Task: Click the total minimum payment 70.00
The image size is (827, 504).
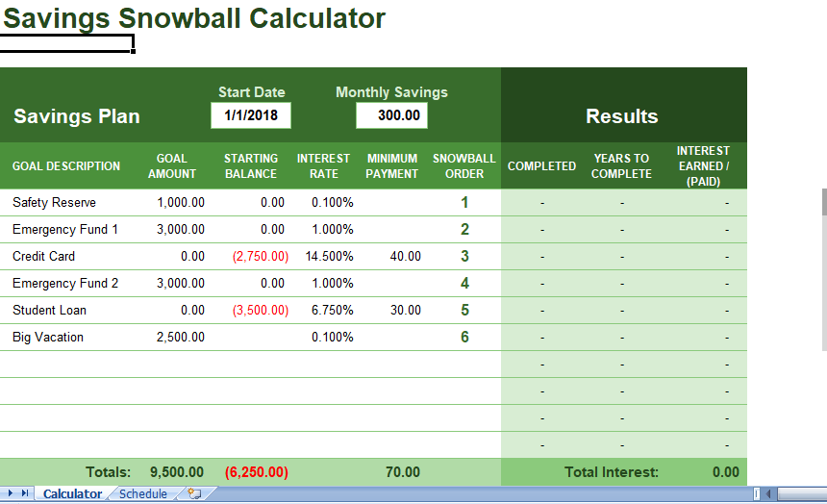Action: [402, 472]
